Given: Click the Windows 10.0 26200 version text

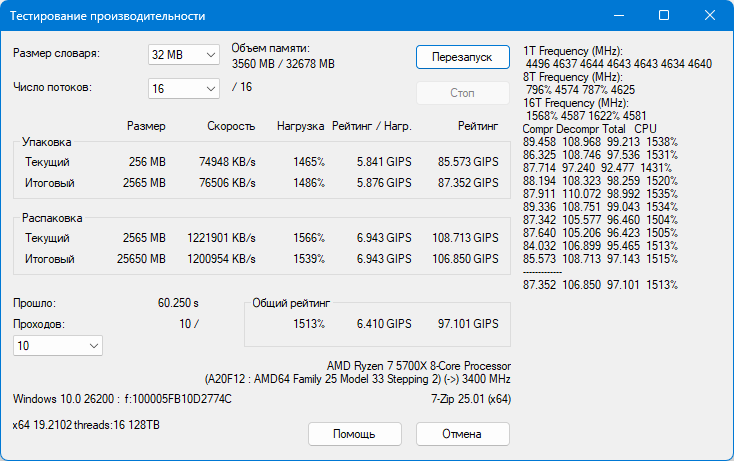Looking at the screenshot, I should [x=122, y=399].
